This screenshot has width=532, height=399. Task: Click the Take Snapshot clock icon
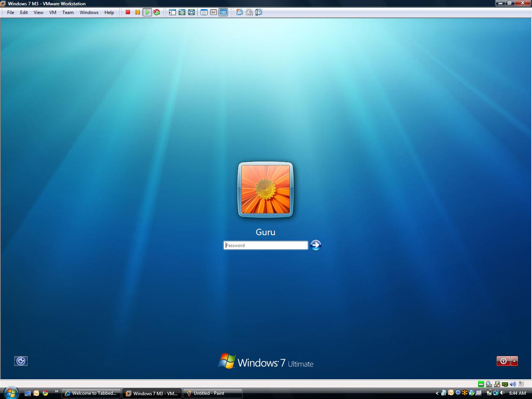pos(239,12)
